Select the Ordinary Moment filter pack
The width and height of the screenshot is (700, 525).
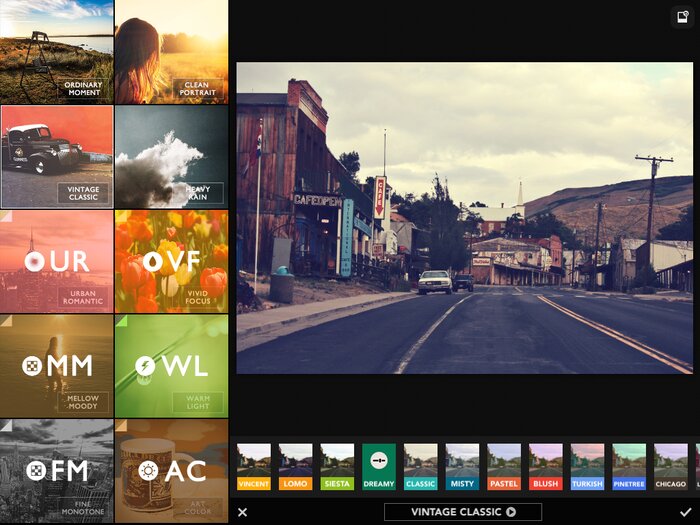click(x=57, y=52)
